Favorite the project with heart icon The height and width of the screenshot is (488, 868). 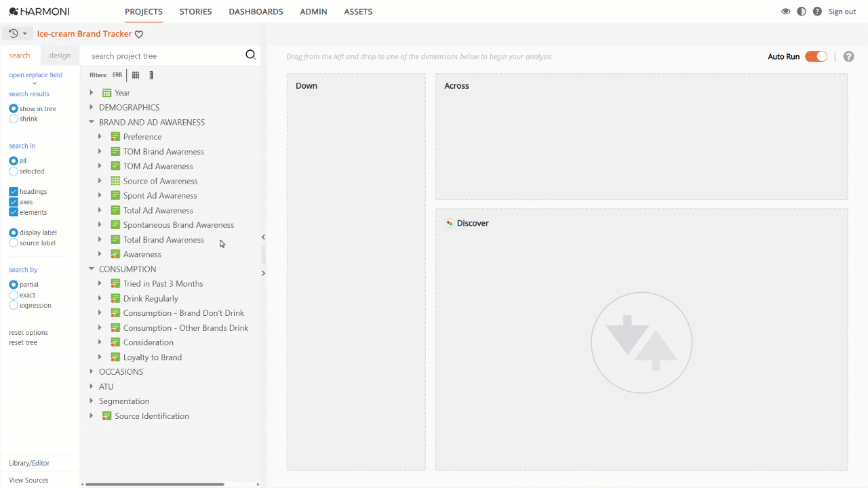tap(139, 35)
